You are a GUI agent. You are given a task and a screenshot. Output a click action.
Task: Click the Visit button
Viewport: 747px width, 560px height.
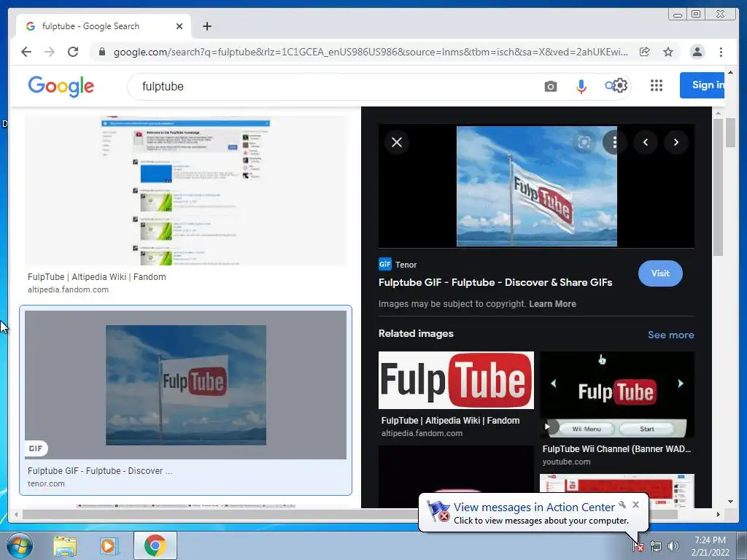click(x=660, y=273)
